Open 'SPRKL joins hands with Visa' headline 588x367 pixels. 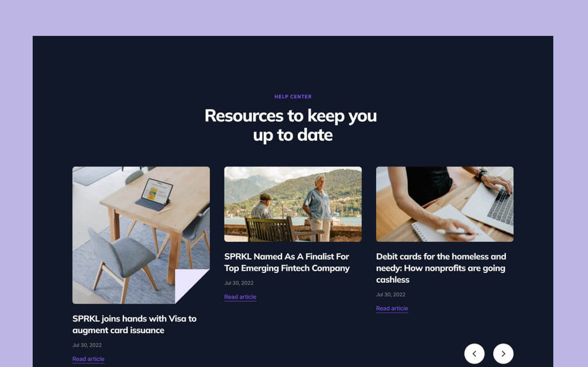134,324
